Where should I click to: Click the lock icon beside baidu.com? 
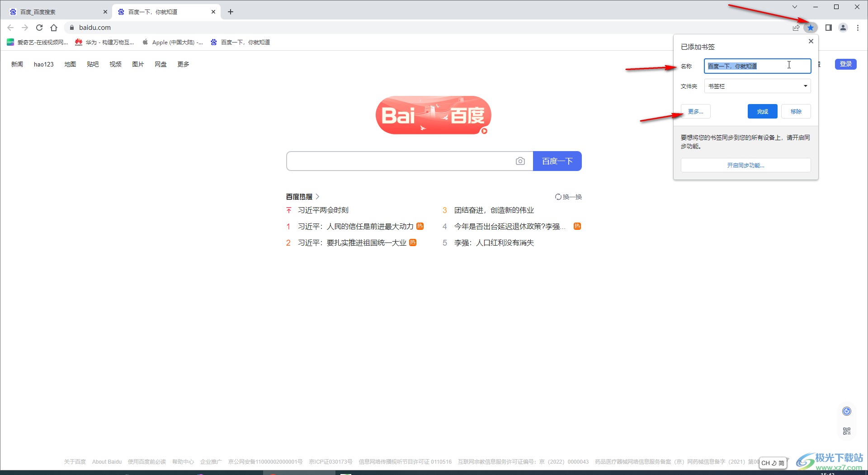(x=71, y=28)
